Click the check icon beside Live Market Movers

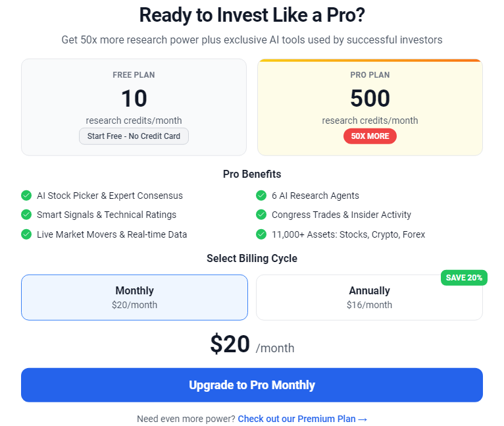click(x=26, y=234)
